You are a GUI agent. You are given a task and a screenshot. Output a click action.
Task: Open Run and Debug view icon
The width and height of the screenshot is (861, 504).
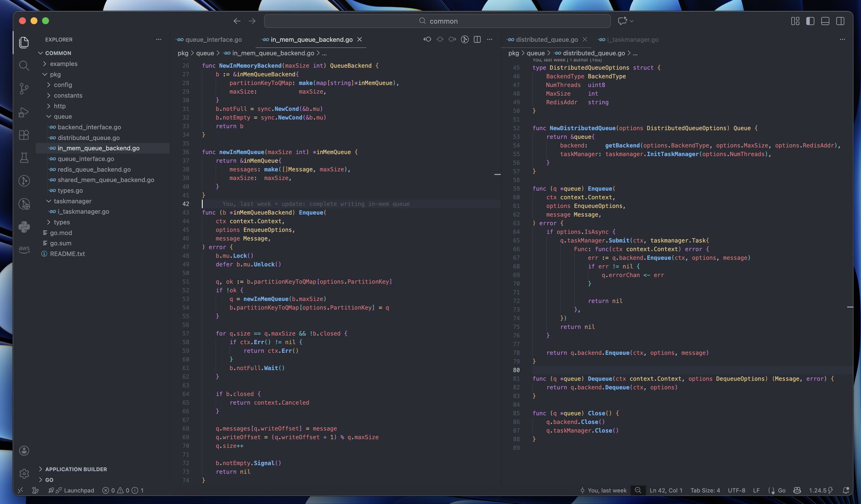24,112
